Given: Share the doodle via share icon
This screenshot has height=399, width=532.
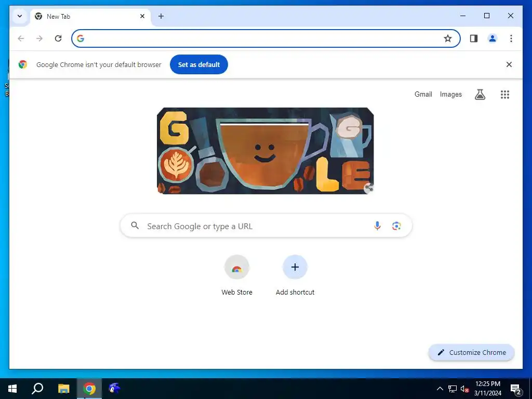Looking at the screenshot, I should click(369, 188).
